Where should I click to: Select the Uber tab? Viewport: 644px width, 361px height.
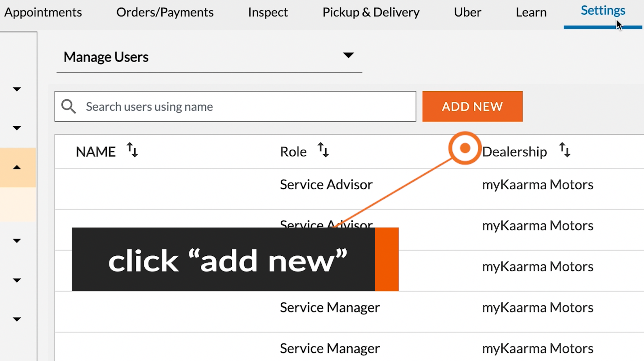click(467, 12)
